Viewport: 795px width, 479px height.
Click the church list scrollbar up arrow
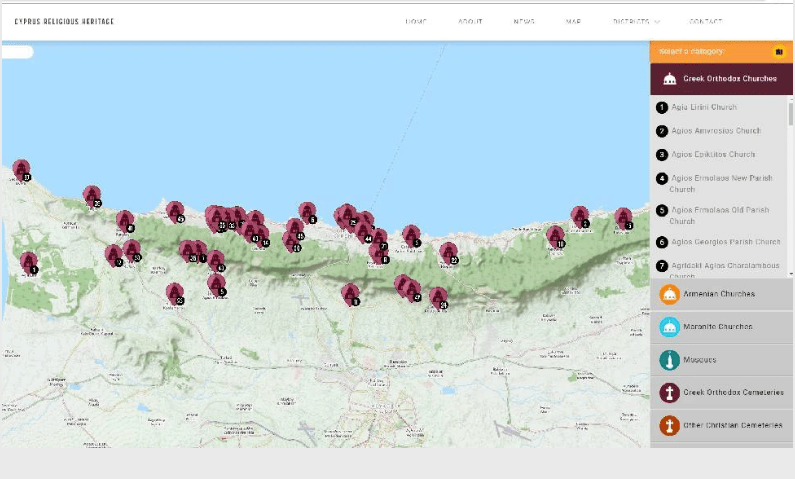tap(790, 99)
